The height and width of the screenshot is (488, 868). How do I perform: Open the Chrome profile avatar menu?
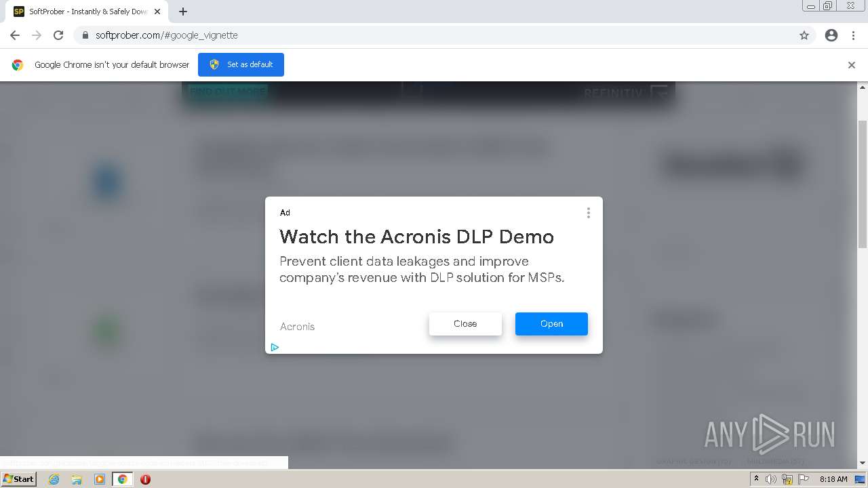click(831, 35)
